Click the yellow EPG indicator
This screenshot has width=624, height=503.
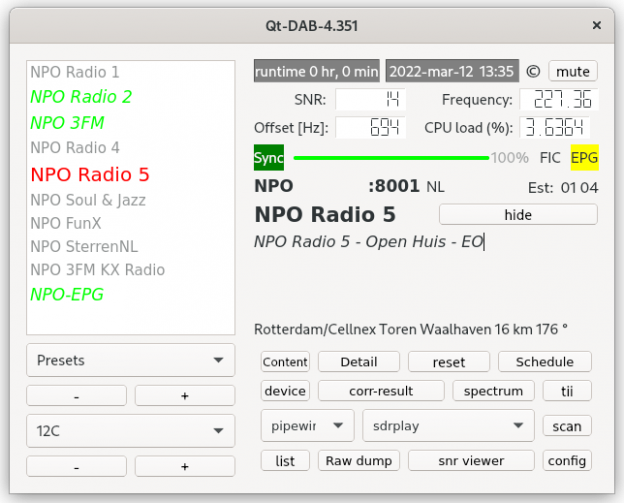(x=584, y=158)
